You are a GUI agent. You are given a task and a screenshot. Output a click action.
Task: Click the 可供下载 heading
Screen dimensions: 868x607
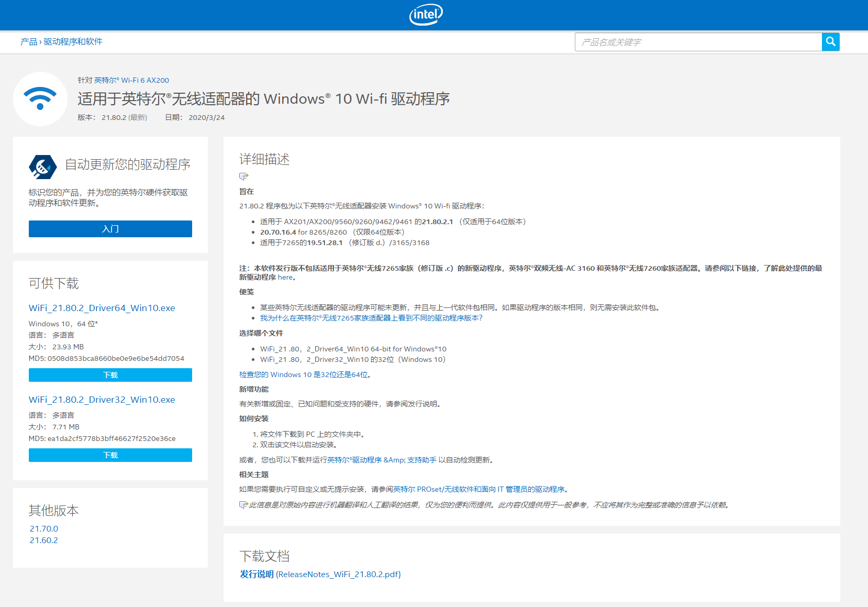(x=53, y=283)
